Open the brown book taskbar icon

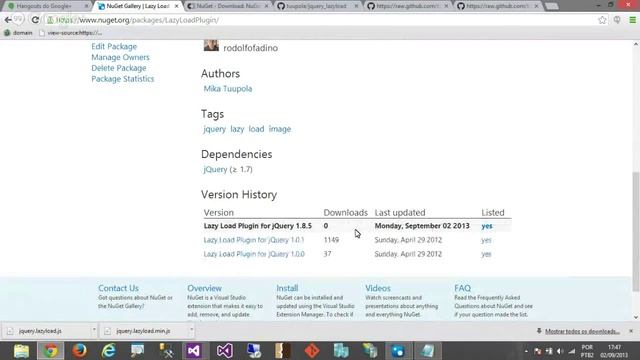tap(282, 351)
